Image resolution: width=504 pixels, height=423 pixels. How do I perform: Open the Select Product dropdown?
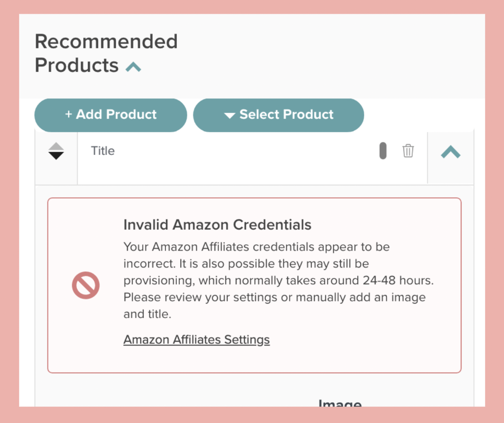coord(279,115)
